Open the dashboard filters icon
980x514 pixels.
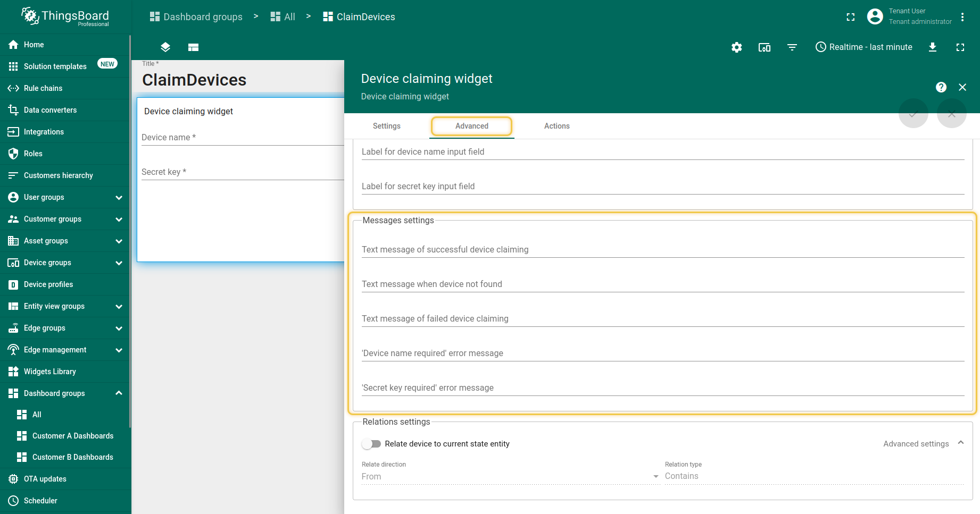click(792, 47)
